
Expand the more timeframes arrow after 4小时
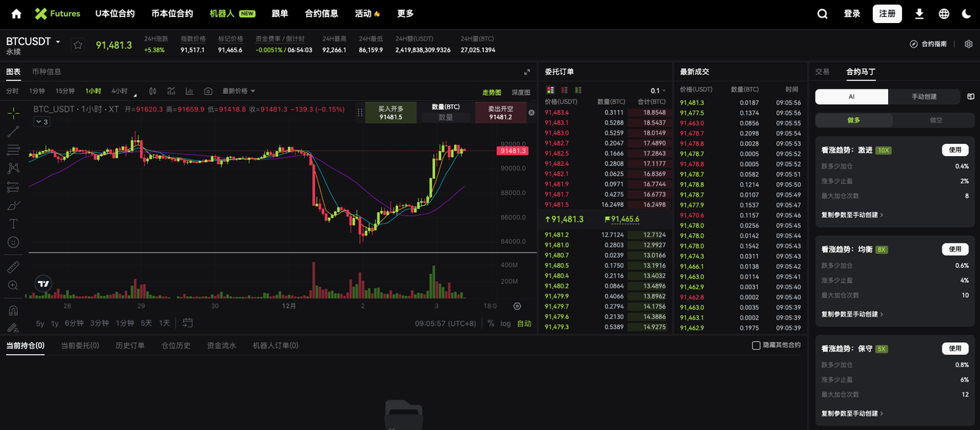coord(136,94)
